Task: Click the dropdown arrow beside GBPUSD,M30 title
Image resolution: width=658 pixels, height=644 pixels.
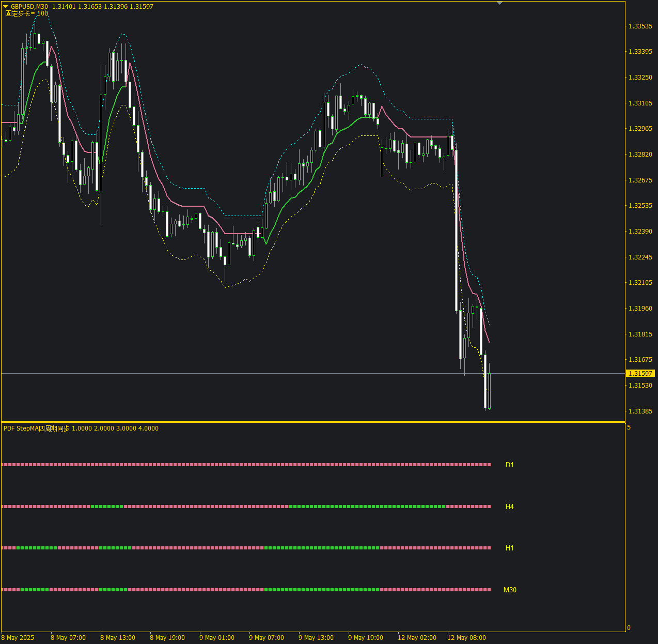Action: coord(6,7)
